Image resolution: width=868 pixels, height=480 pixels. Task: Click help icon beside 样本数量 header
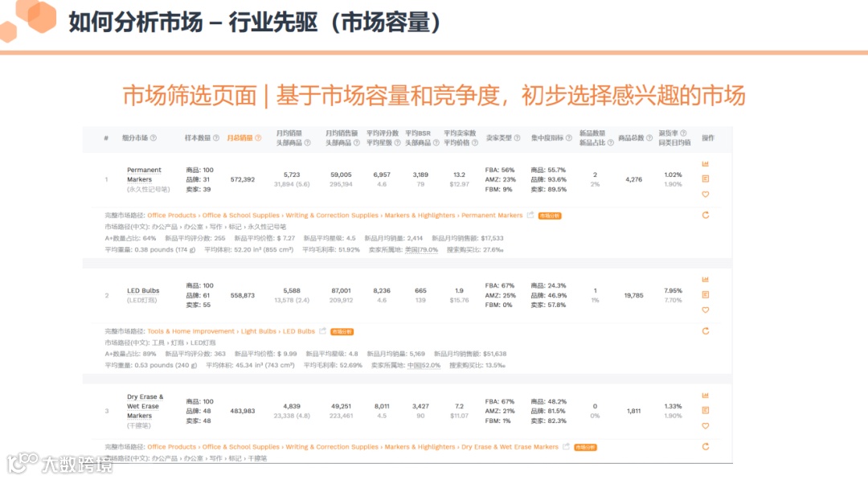click(x=216, y=137)
